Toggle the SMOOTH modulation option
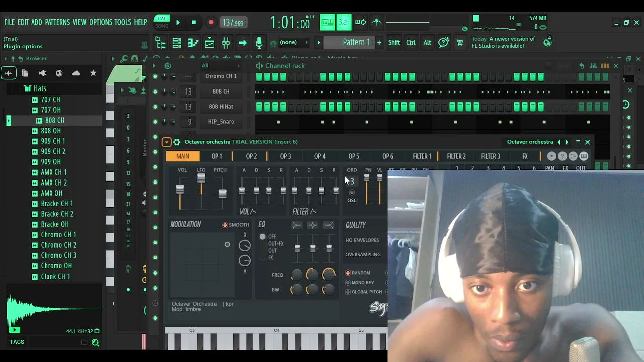The image size is (644, 362). [236, 225]
